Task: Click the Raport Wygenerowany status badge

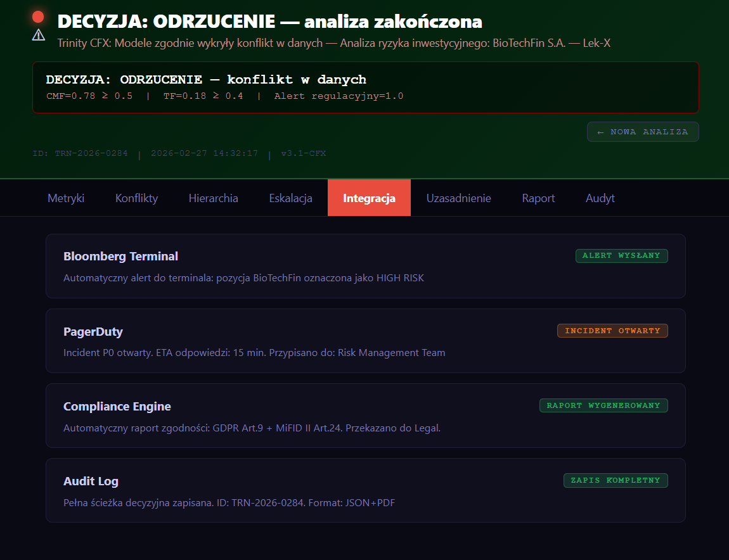Action: click(603, 405)
